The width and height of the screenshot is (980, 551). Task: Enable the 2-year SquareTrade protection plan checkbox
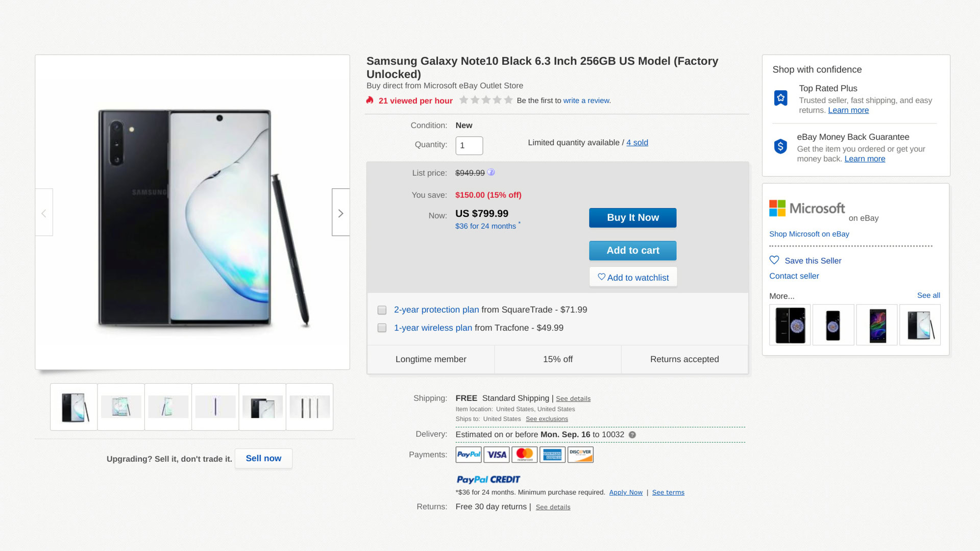tap(382, 310)
